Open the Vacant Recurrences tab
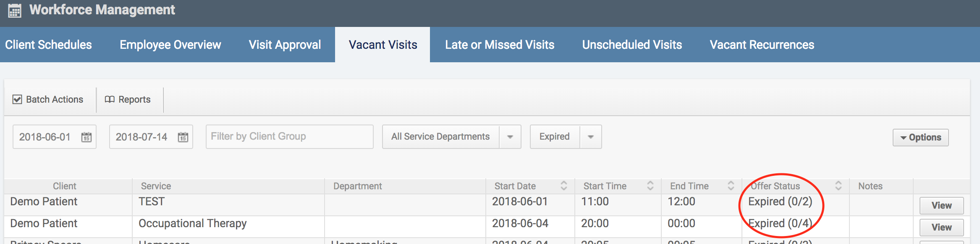The width and height of the screenshot is (980, 244). (x=762, y=45)
